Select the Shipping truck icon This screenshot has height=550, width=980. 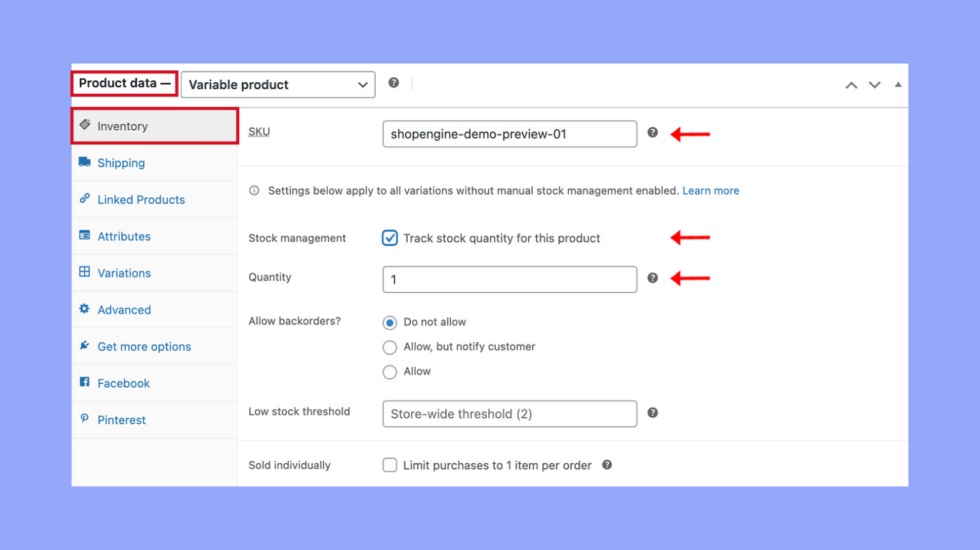coord(85,162)
